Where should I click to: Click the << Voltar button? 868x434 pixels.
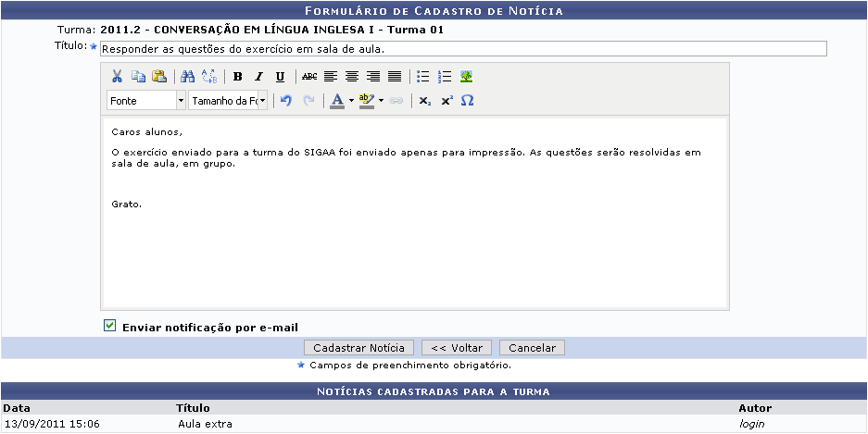coord(457,348)
